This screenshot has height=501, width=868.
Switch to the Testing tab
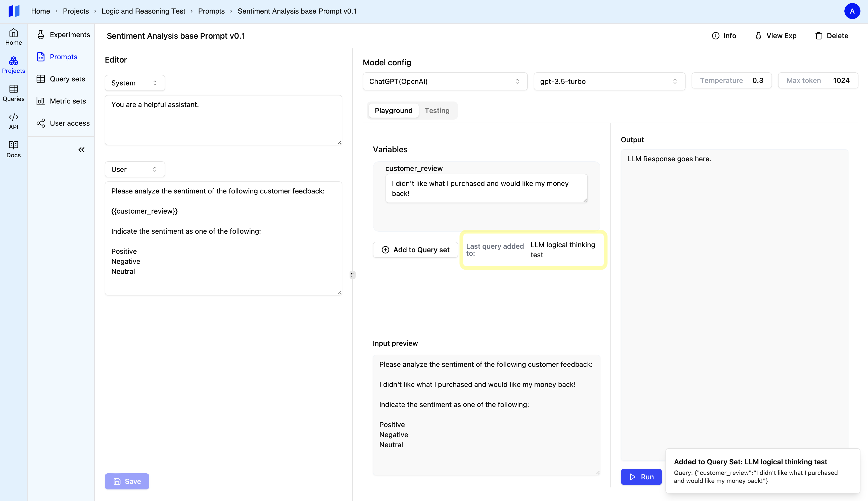437,111
